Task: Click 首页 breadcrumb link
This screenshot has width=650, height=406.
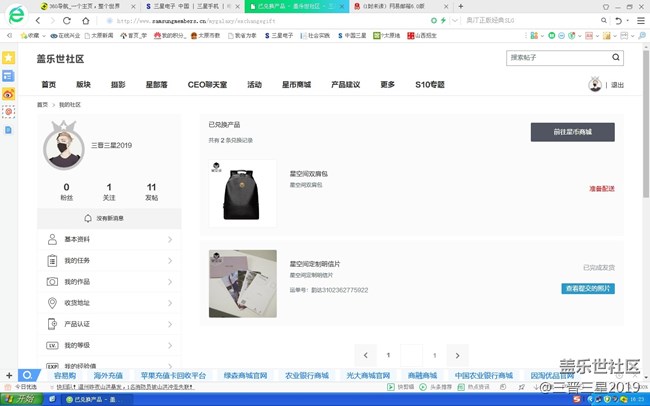Action: tap(42, 105)
